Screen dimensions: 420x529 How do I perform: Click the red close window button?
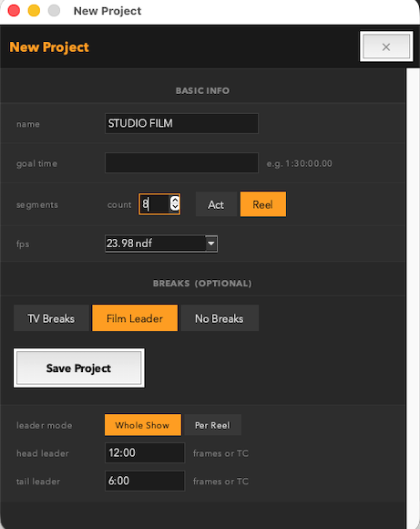[x=14, y=10]
